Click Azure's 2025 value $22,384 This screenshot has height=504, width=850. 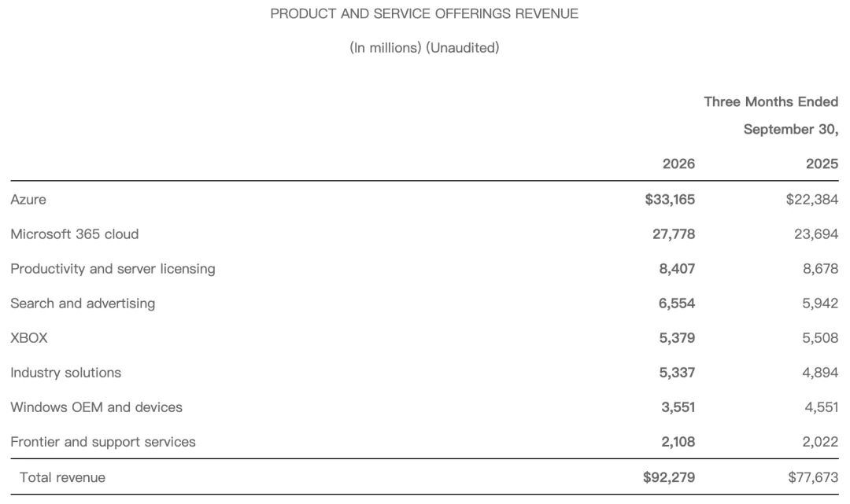point(812,199)
